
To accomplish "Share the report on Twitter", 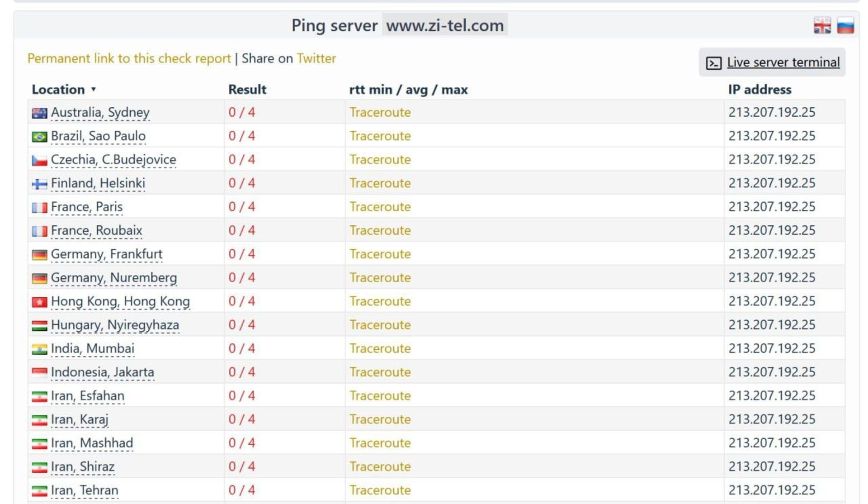I will tap(316, 58).
